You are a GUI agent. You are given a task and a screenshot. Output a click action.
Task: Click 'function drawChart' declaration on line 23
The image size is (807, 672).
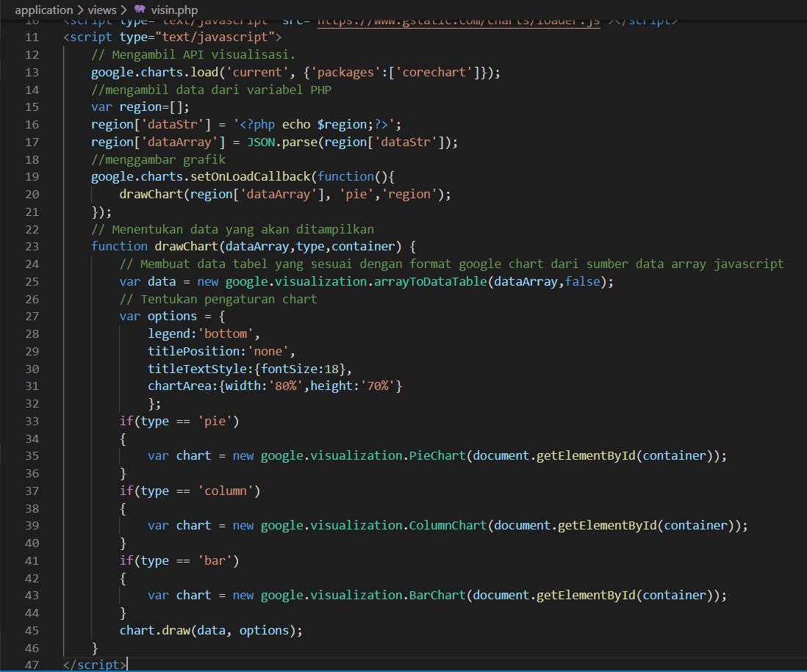[155, 246]
